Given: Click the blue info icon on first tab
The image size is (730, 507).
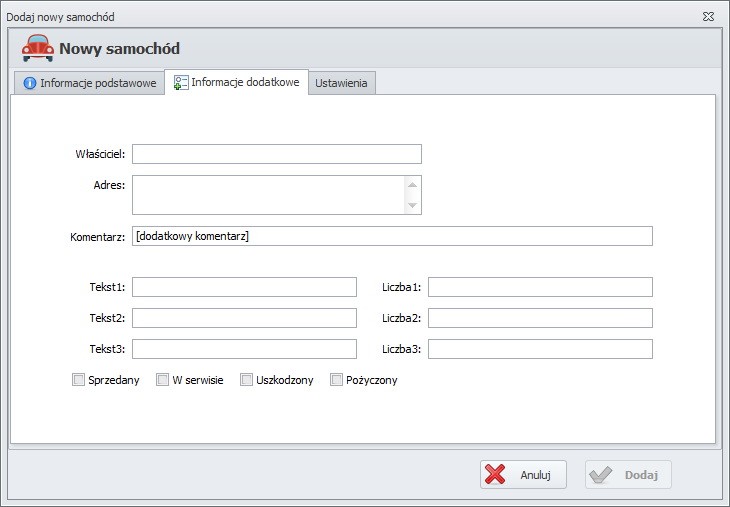Looking at the screenshot, I should [30, 84].
